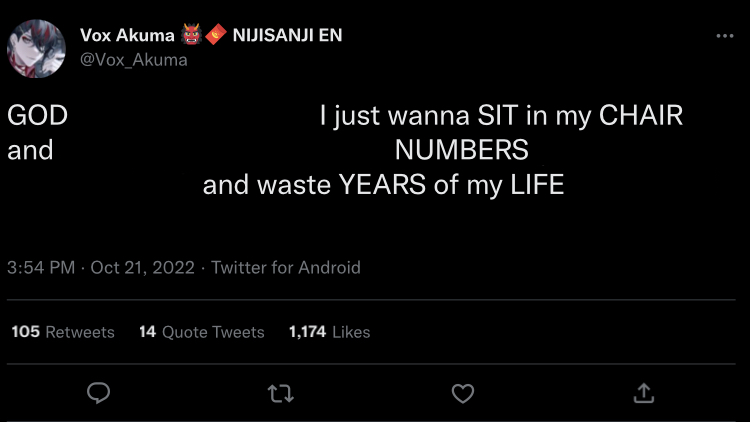Click the reply speech bubble icon
The width and height of the screenshot is (750, 422).
tap(98, 393)
